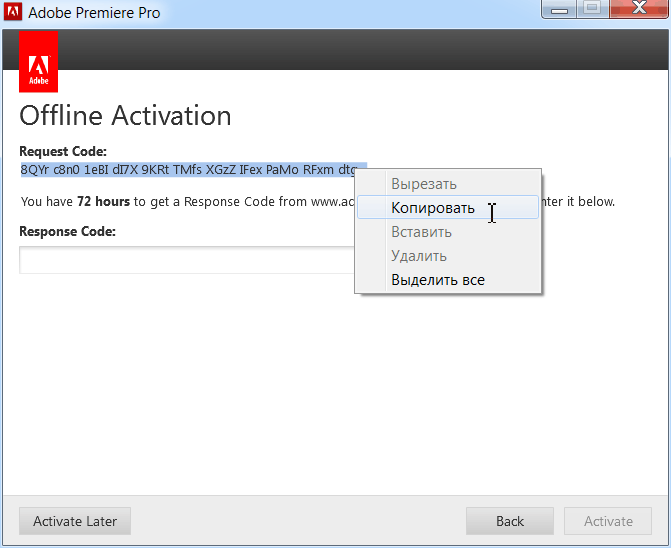Minimize the Adobe Premiere Pro window
The height and width of the screenshot is (548, 671).
559,9
